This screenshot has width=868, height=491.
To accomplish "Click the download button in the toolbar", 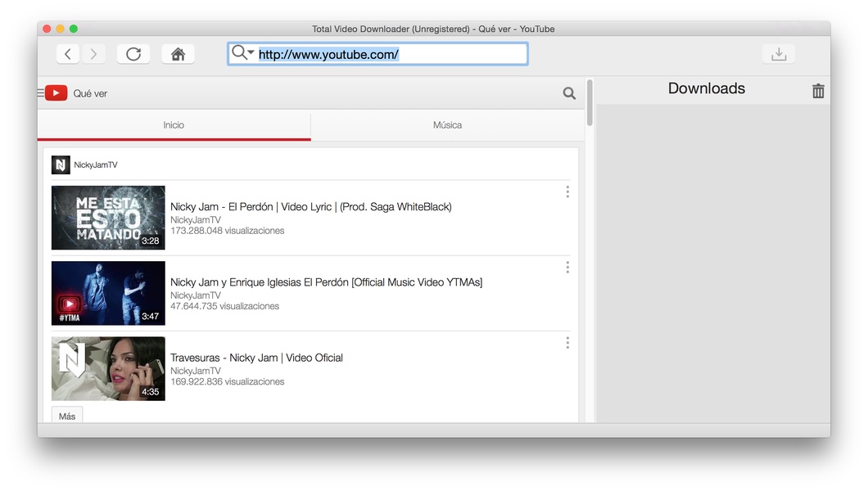I will coord(778,54).
